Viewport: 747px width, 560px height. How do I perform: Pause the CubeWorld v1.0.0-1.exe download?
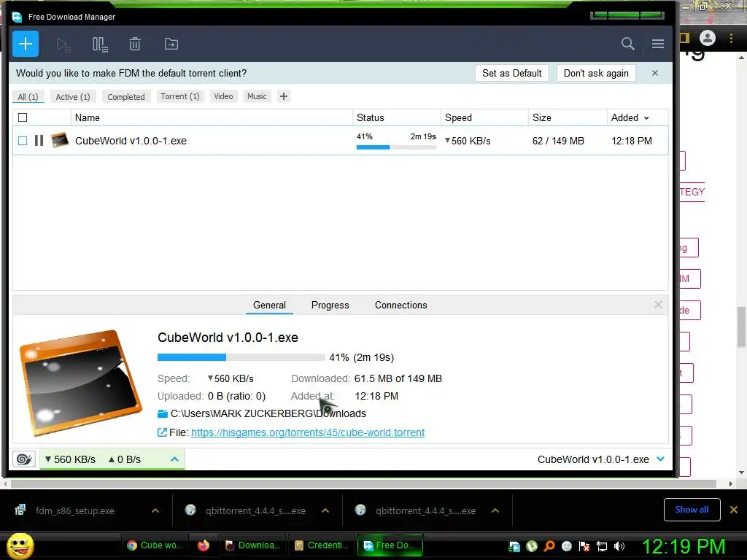pos(39,141)
